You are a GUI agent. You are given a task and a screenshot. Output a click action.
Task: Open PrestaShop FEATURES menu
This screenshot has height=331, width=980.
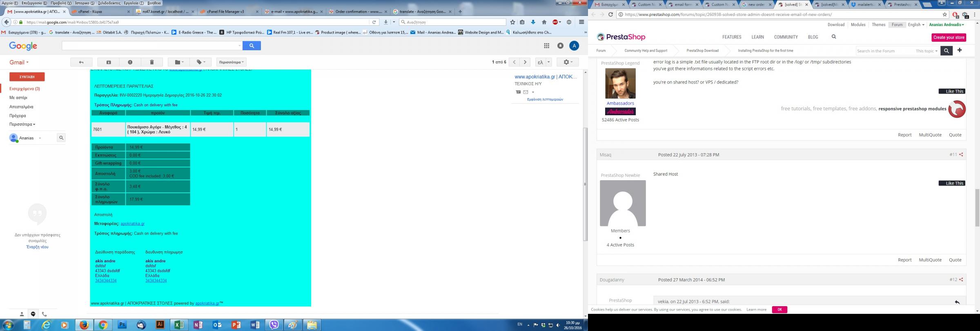coord(732,37)
